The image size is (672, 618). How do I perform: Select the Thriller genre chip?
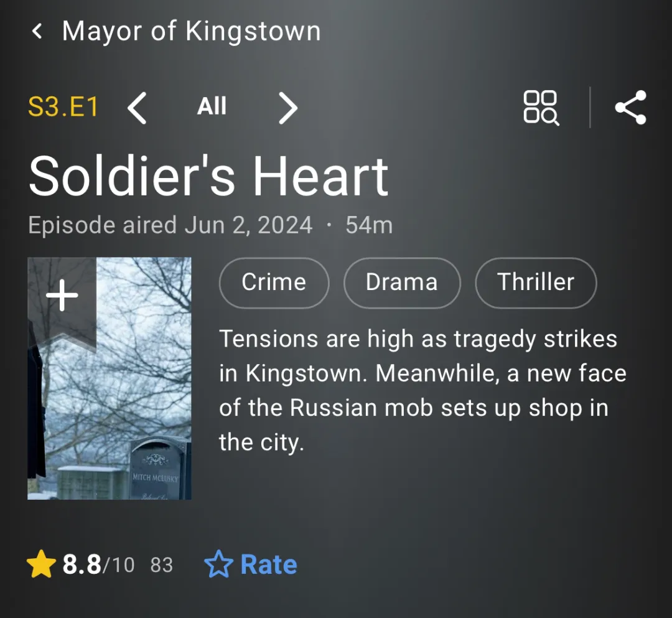coord(535,283)
